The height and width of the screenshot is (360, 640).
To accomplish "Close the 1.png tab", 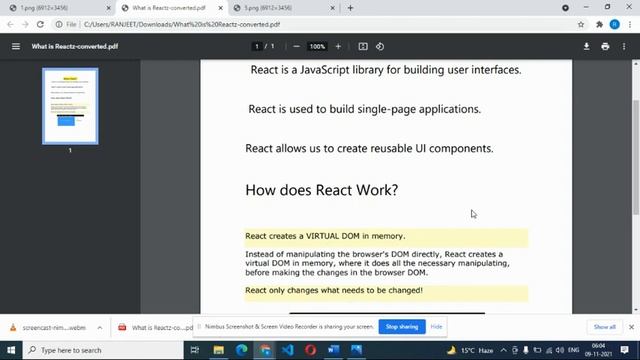I will pyautogui.click(x=109, y=8).
